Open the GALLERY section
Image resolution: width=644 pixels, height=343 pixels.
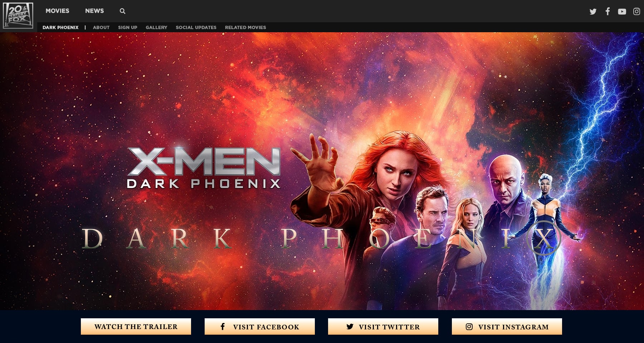click(x=156, y=27)
